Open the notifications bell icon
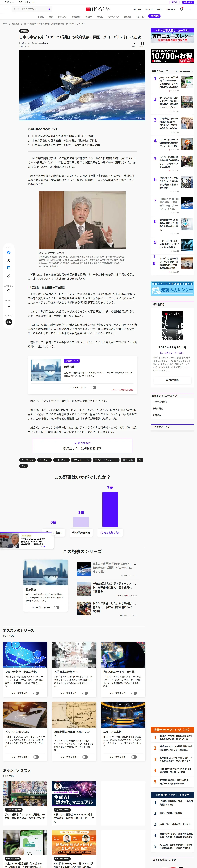The image size is (197, 868). (x=182, y=9)
